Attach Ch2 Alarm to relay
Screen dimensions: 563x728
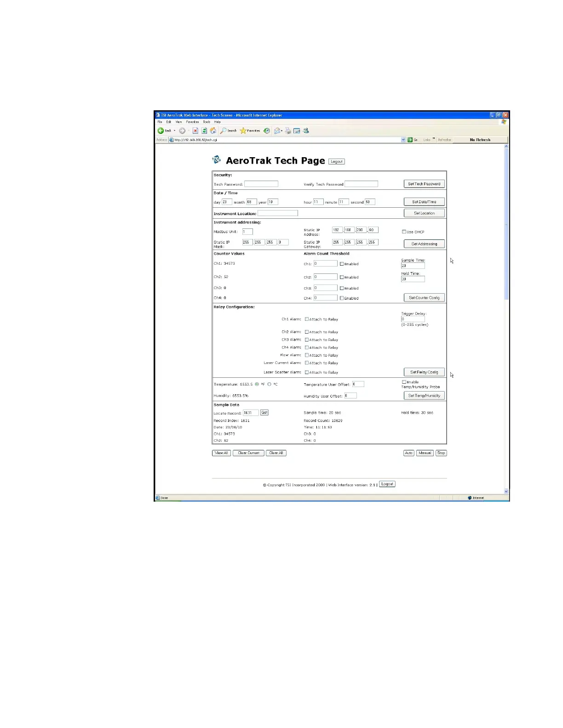coord(307,332)
